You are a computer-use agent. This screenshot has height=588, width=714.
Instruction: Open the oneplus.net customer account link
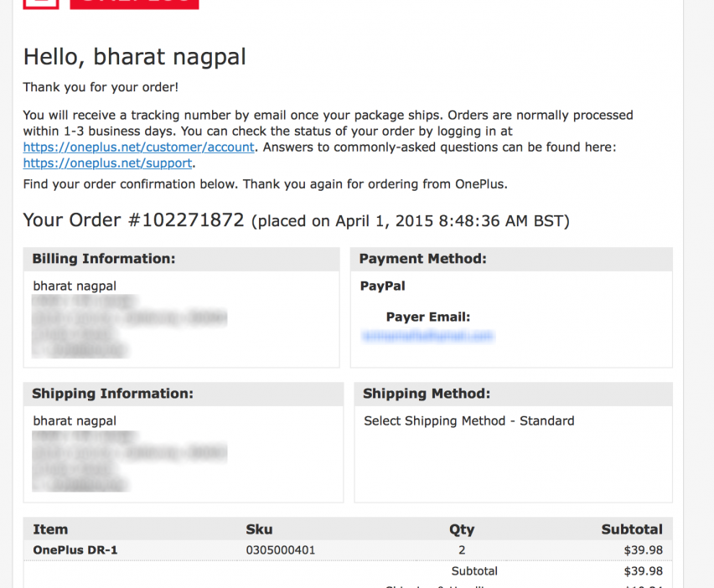click(138, 147)
